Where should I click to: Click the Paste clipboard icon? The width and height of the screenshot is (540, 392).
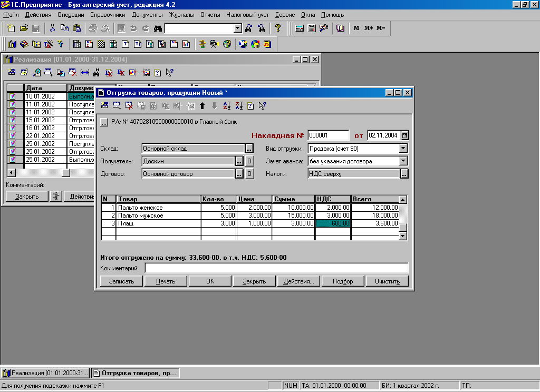tap(77, 28)
